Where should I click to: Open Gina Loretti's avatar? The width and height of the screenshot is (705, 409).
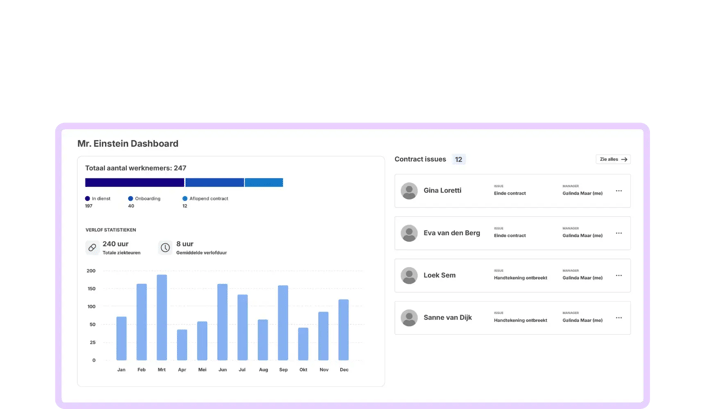click(409, 191)
